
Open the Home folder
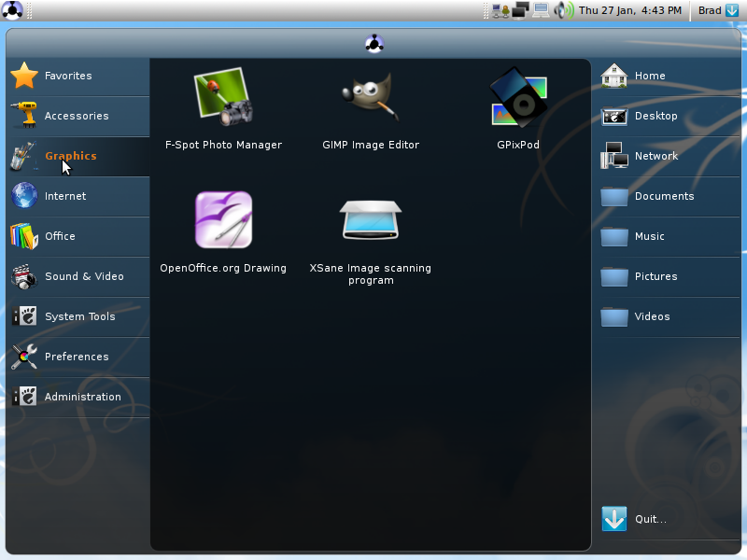click(669, 76)
